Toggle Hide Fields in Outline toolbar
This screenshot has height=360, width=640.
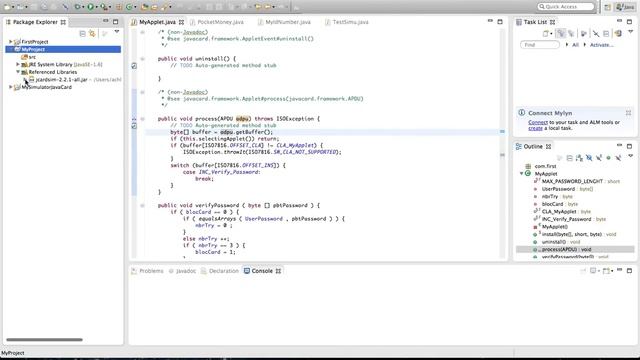point(589,158)
